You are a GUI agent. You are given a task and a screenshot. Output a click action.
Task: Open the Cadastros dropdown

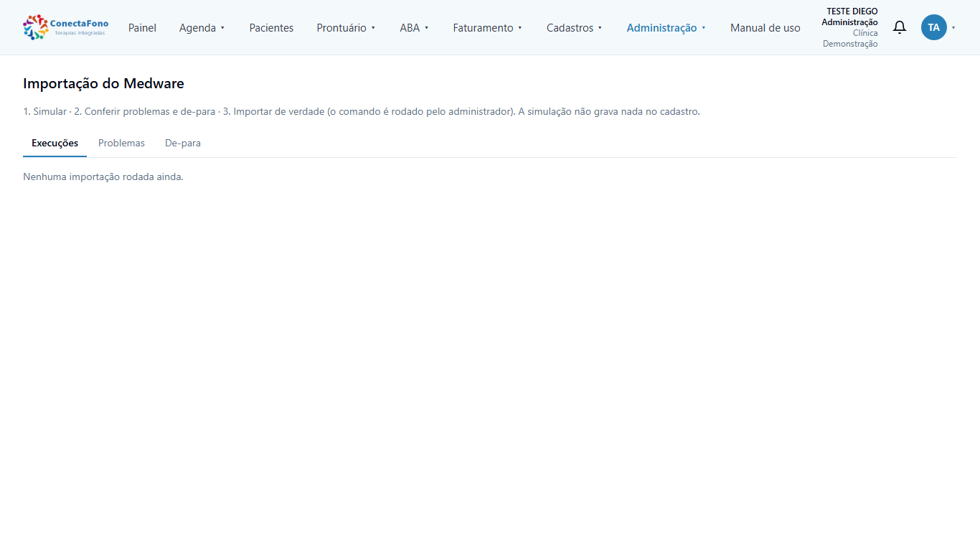pos(575,28)
